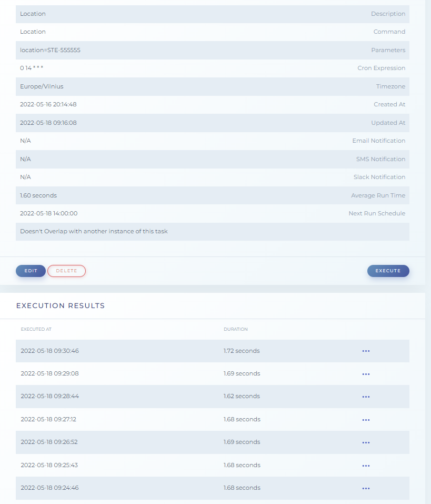431x504 pixels.
Task: Click the EXECUTE button
Action: pyautogui.click(x=388, y=271)
